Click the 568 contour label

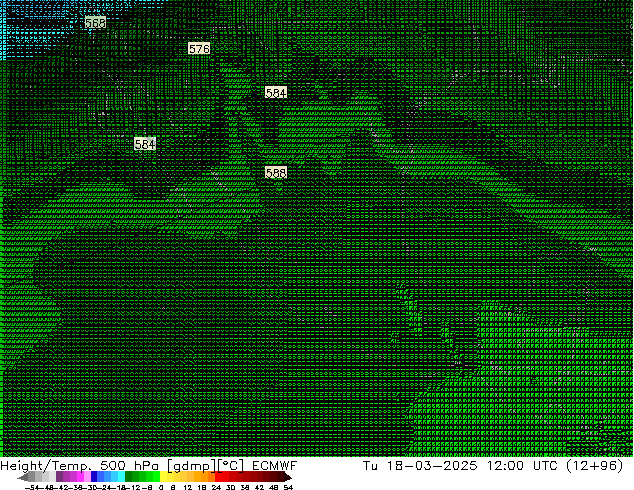point(95,23)
